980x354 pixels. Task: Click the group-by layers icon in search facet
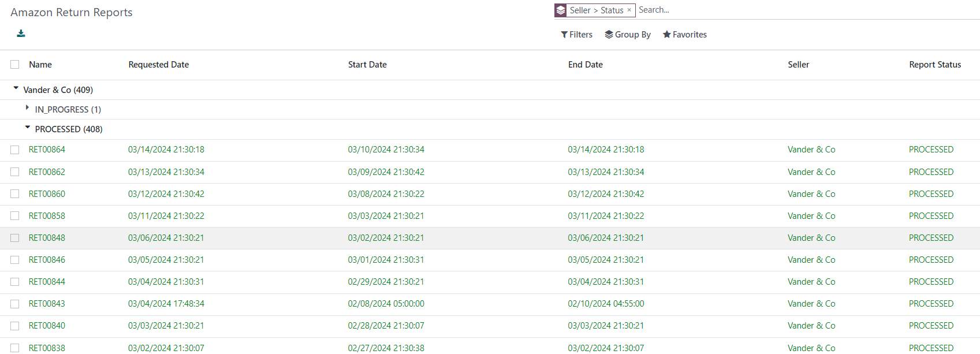point(560,10)
